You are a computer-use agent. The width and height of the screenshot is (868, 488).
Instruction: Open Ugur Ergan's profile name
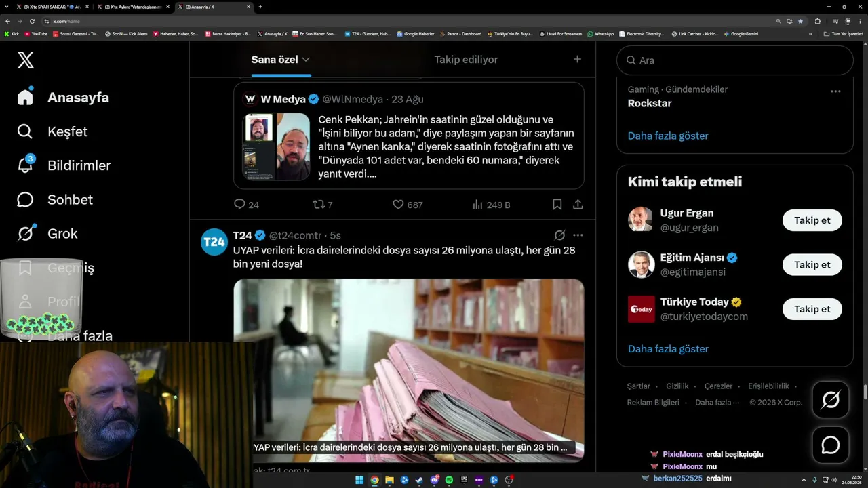click(687, 213)
